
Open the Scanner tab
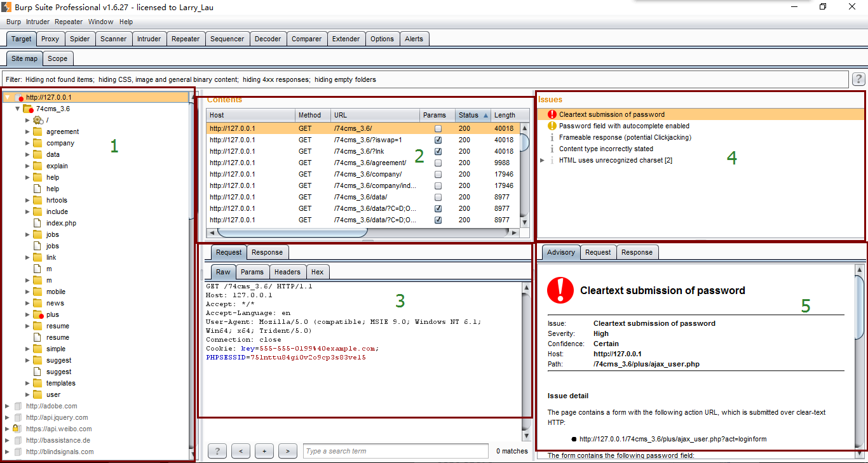[113, 39]
